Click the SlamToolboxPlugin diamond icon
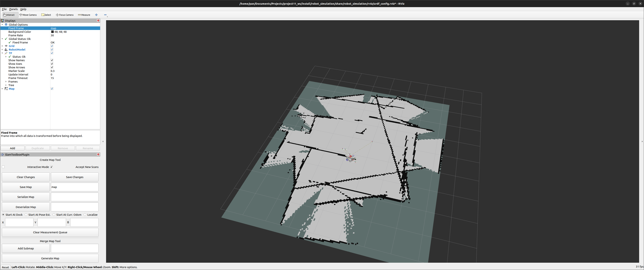 pos(2,154)
